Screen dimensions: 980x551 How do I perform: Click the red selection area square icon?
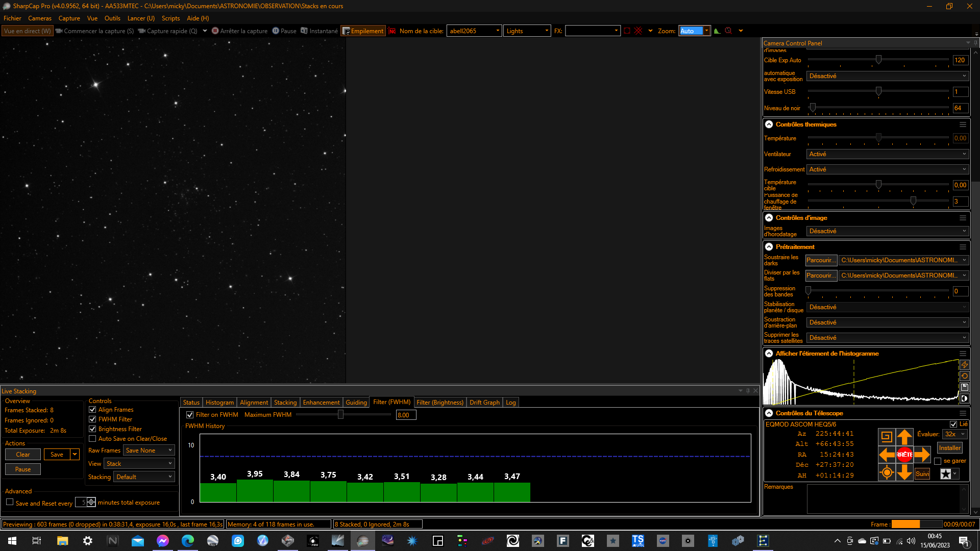click(x=627, y=31)
